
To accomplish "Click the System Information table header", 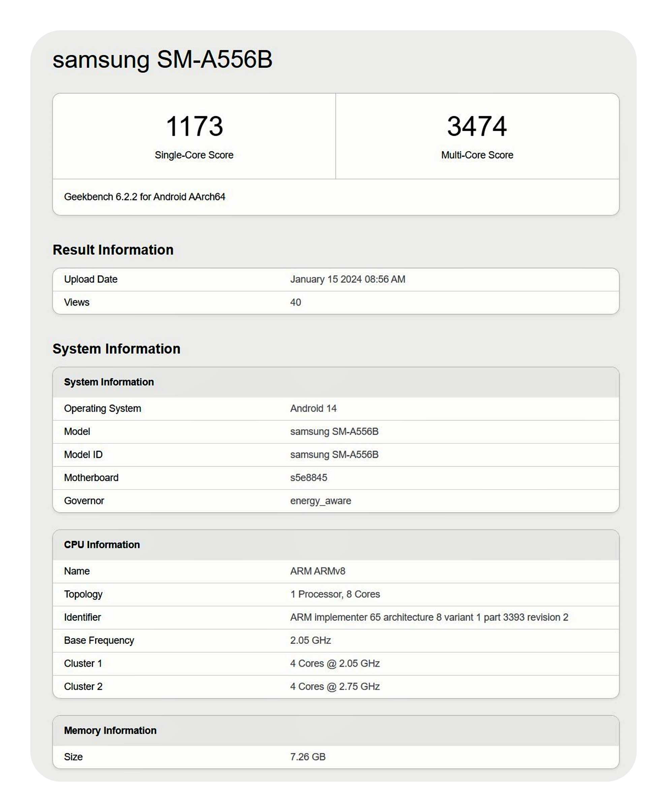I will 109,382.
